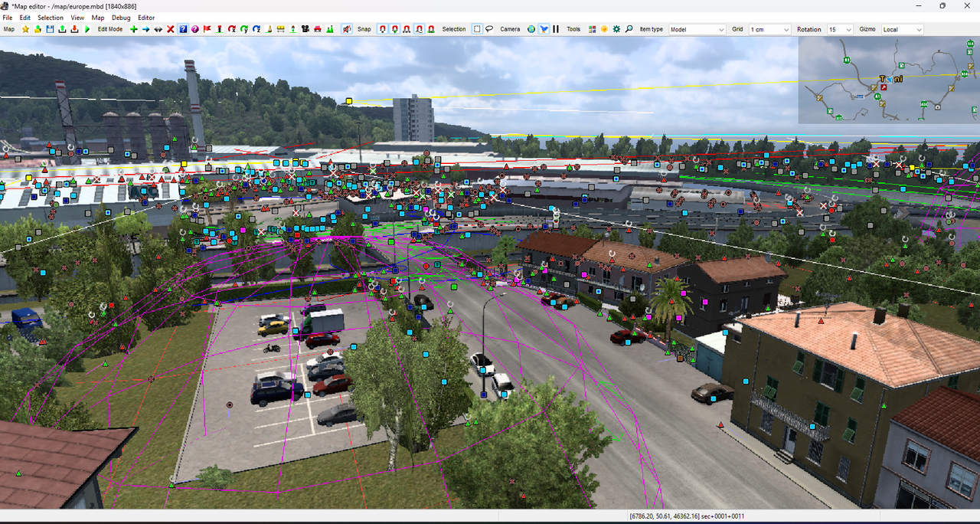Open the Gizmo Local dropdown
Image resolution: width=980 pixels, height=524 pixels.
[902, 29]
